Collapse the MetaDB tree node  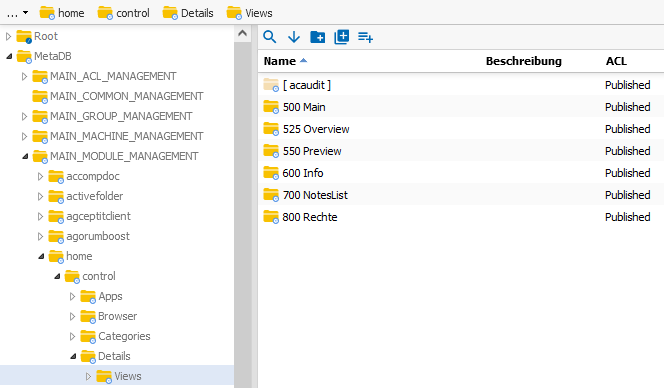pyautogui.click(x=9, y=56)
